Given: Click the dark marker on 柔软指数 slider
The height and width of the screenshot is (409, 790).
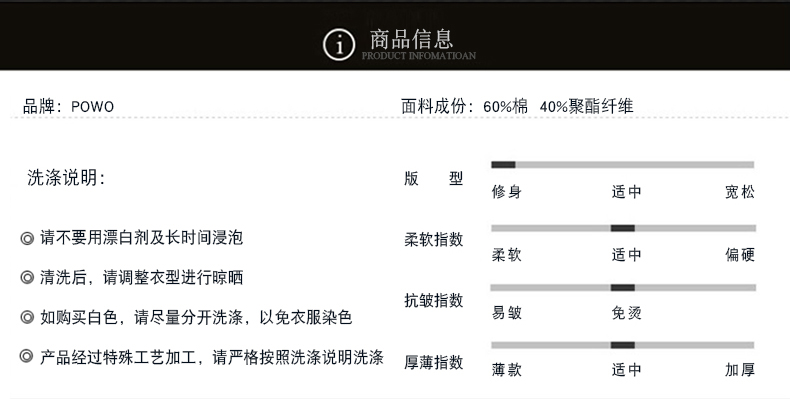Looking at the screenshot, I should (x=622, y=228).
